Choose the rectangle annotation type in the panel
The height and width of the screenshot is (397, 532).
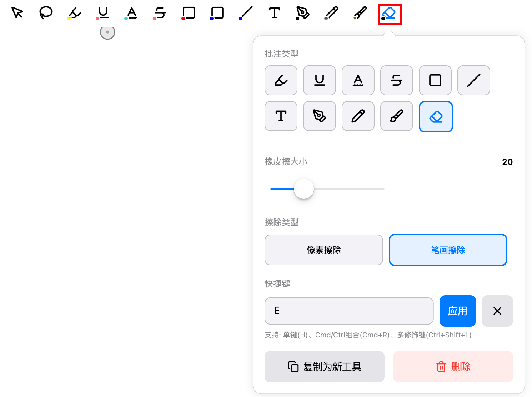435,80
